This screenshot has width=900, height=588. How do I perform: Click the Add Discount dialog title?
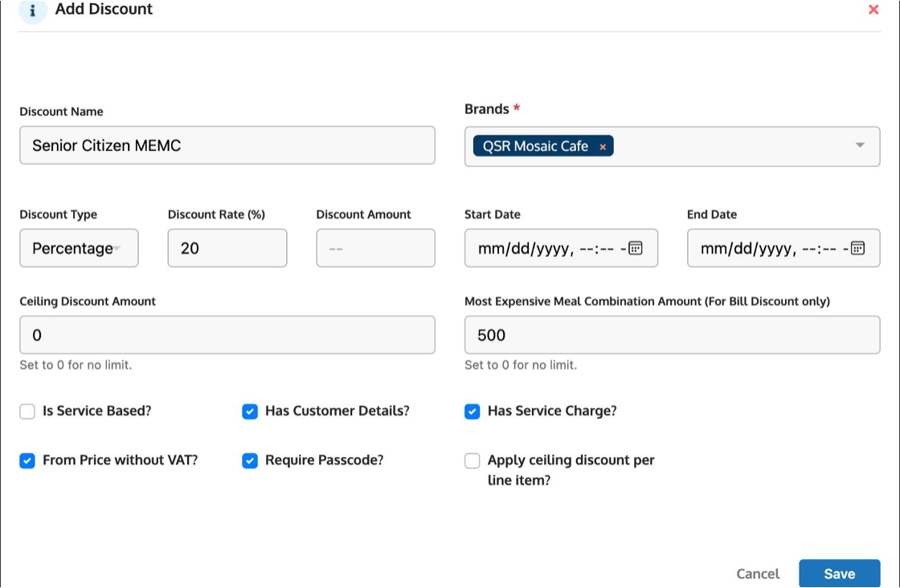point(104,9)
